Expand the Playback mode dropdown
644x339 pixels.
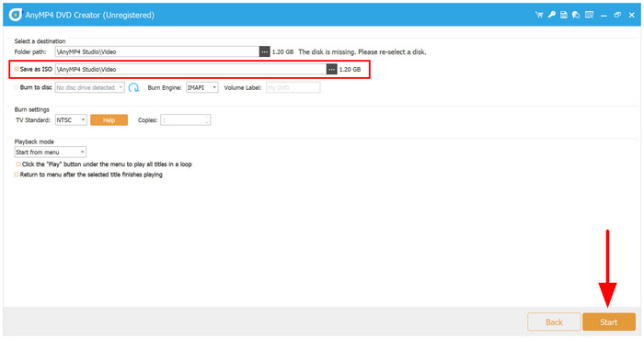pos(50,153)
